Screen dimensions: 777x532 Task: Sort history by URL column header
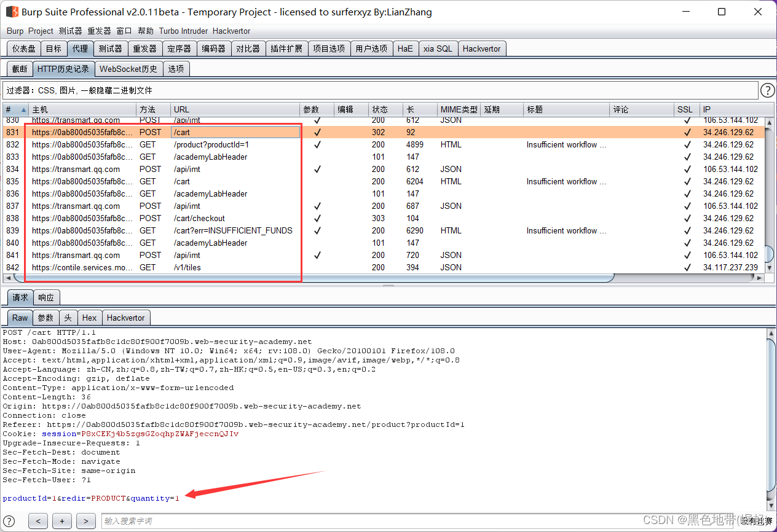[235, 109]
